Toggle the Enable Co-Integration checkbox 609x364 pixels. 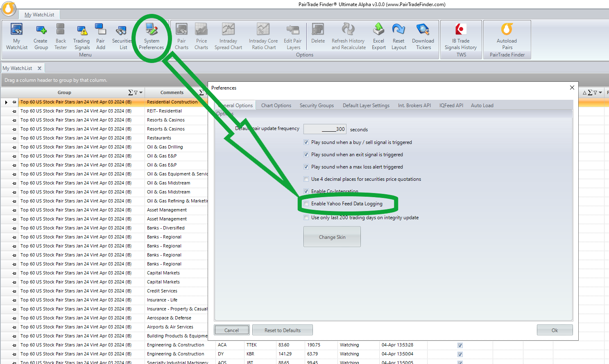[306, 191]
